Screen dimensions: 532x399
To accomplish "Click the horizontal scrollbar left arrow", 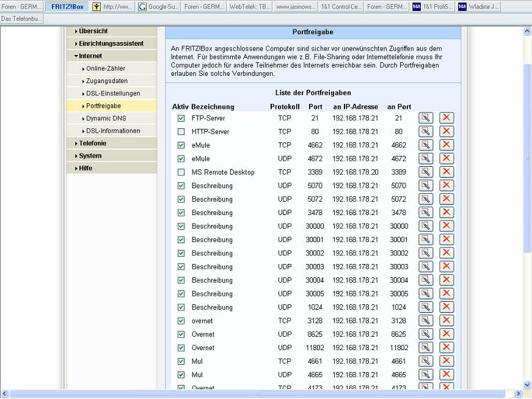I will (x=4, y=394).
